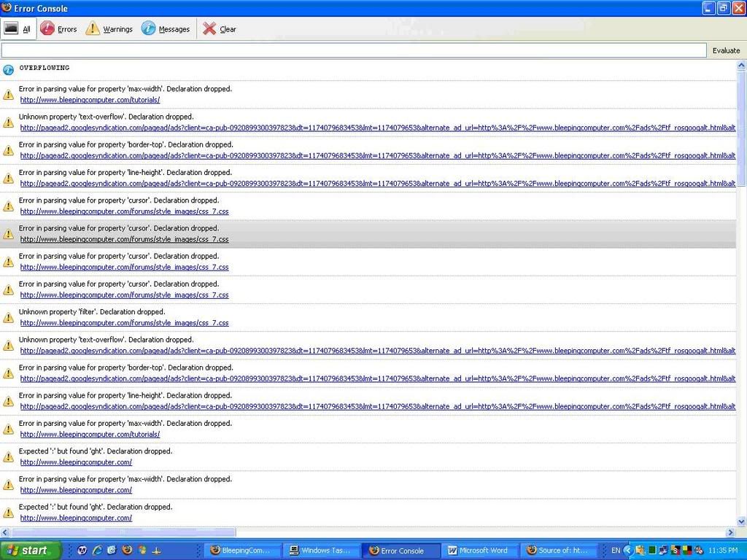This screenshot has height=560, width=747.
Task: Expand hidden system tray icons
Action: point(628,551)
